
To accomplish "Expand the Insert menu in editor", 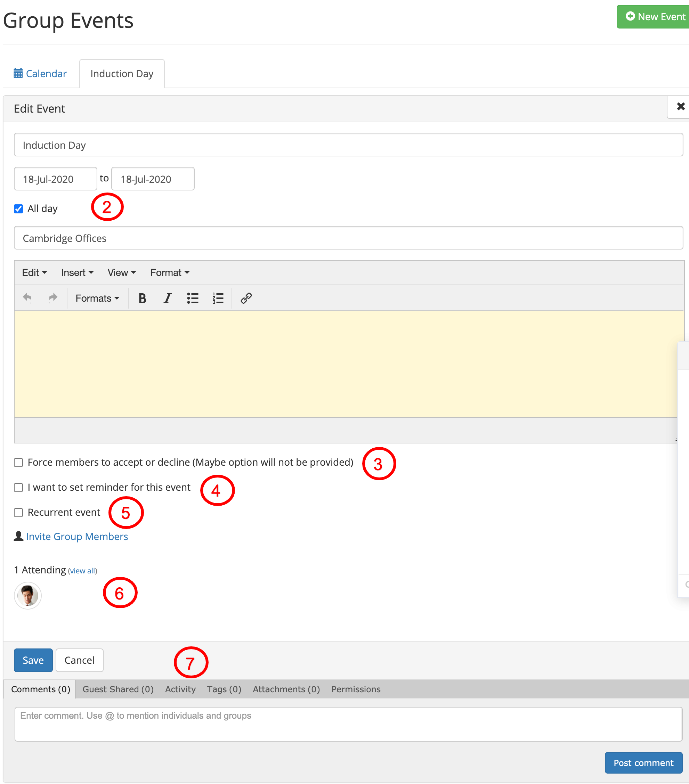I will (77, 272).
